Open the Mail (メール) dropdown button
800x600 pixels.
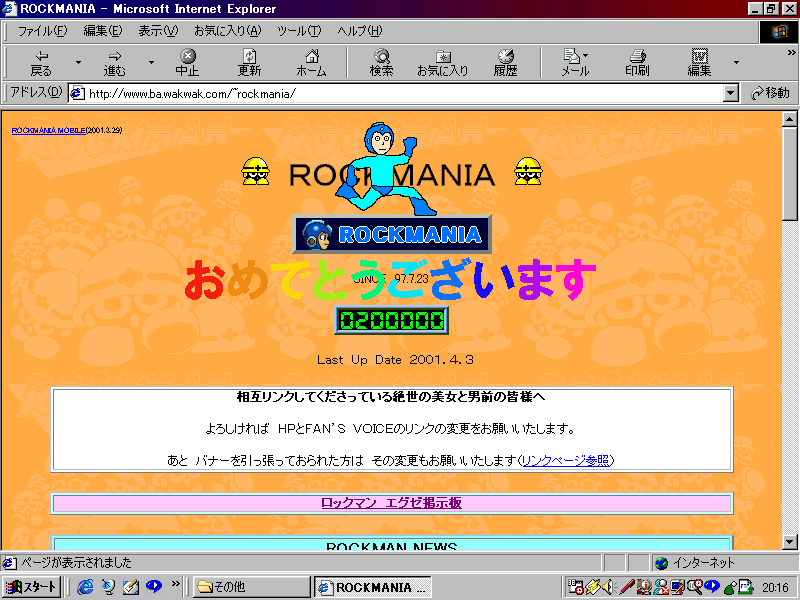575,62
